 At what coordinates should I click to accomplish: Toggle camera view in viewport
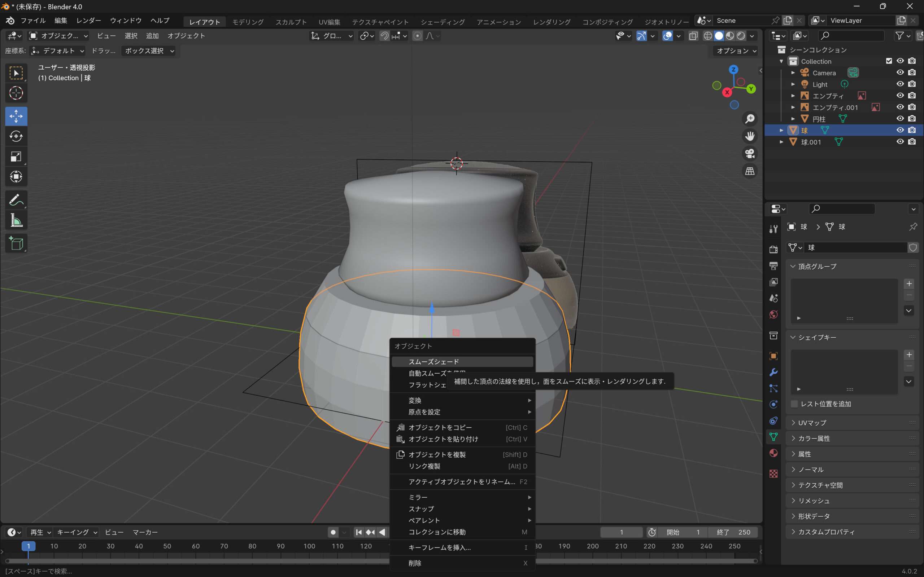tap(750, 154)
